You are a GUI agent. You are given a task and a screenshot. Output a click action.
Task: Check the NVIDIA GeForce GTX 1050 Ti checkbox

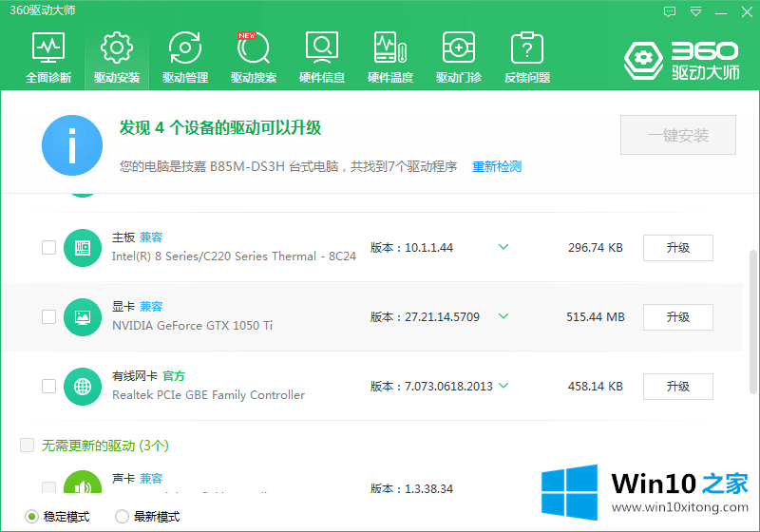(x=49, y=317)
